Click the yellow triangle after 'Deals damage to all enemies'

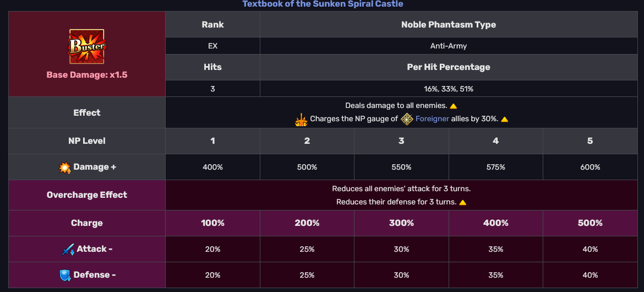454,106
